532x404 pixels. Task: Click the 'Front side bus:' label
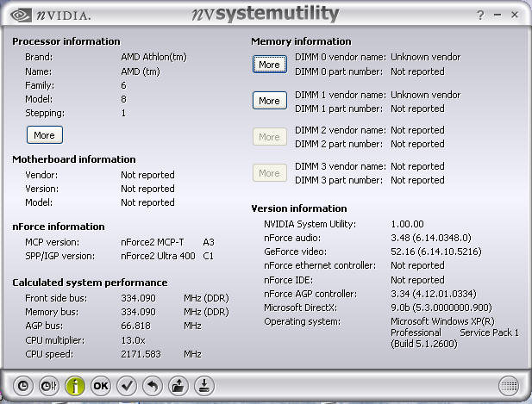tap(56, 298)
